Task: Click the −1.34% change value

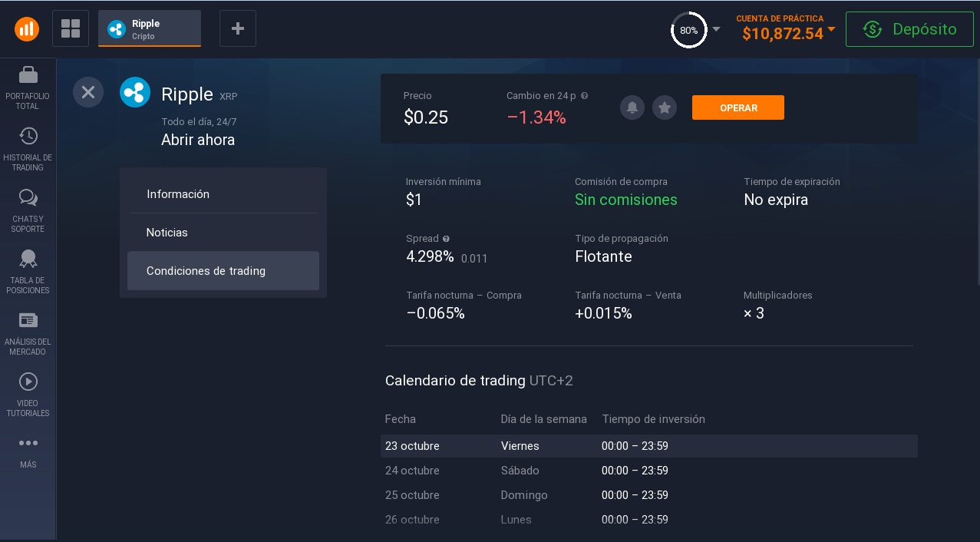Action: (536, 117)
